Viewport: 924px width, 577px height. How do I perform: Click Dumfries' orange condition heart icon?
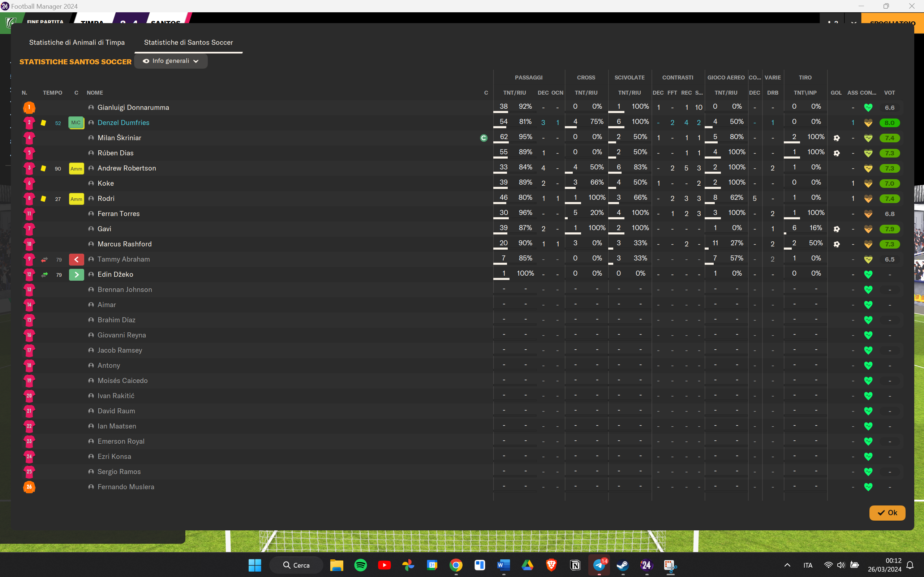[x=868, y=123]
